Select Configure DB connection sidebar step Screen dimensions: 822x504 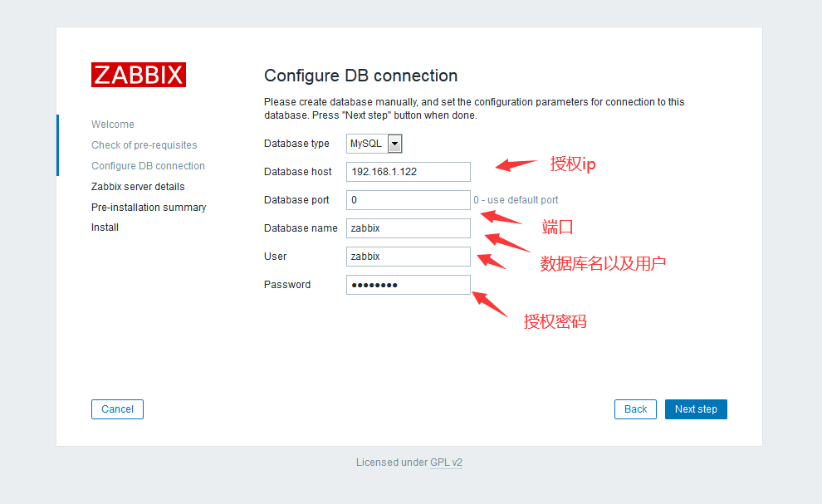tap(148, 166)
